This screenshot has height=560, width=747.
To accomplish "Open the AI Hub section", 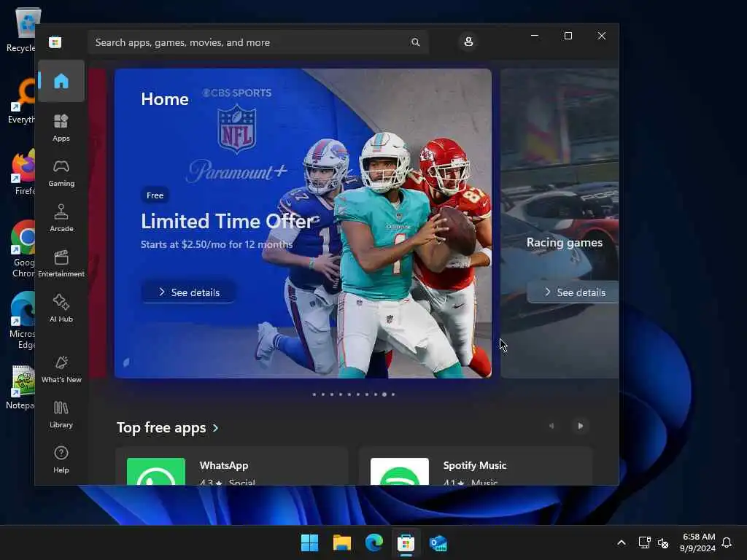I will (61, 308).
